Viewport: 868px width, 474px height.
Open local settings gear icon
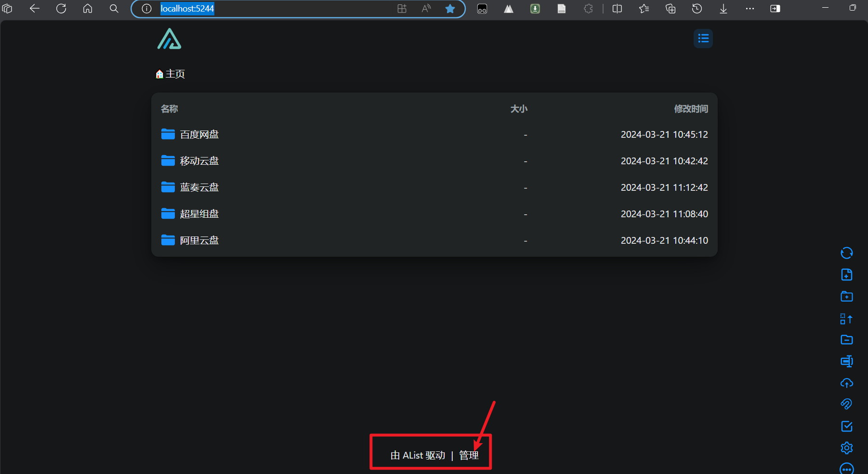tap(847, 448)
